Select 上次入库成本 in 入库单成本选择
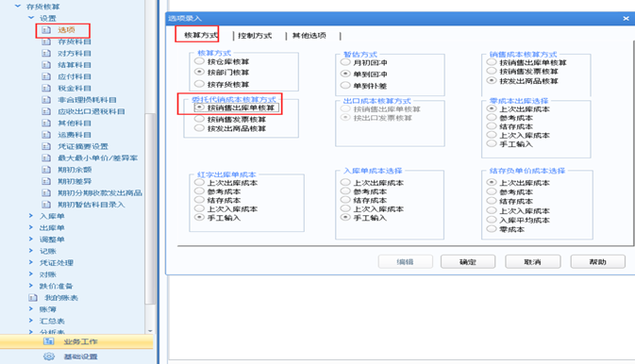The width and height of the screenshot is (635, 364). click(x=345, y=208)
